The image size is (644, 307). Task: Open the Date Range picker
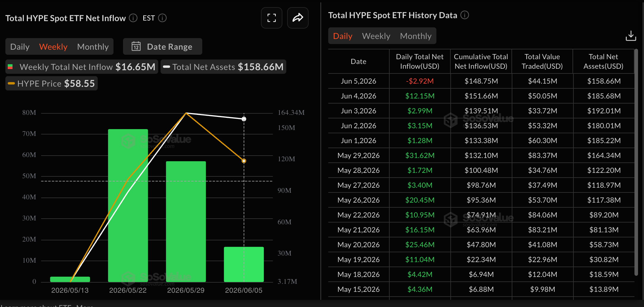click(x=163, y=46)
